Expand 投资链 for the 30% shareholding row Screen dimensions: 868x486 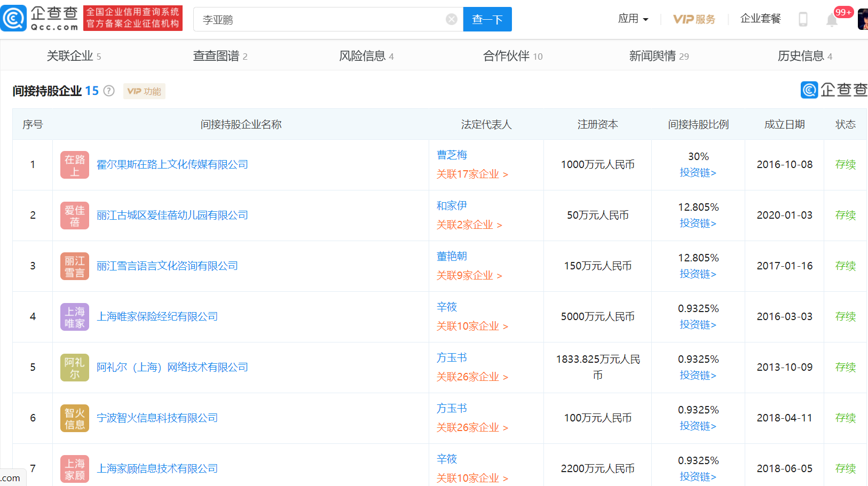coord(698,173)
